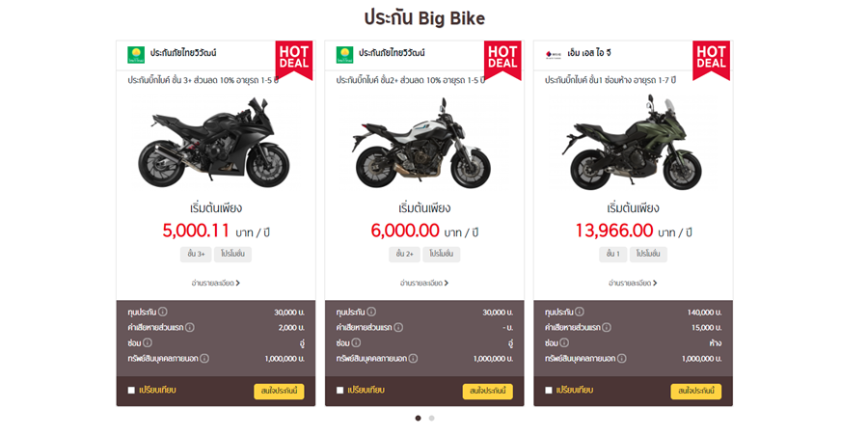Click info icon next to ทรัพย์สินบุคคลภายนอก in second card
Image resolution: width=868 pixels, height=436 pixels.
pos(413,359)
